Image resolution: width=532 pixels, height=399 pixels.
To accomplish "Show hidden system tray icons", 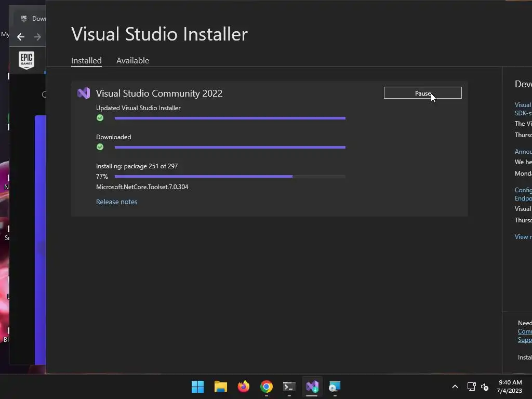I will 455,387.
